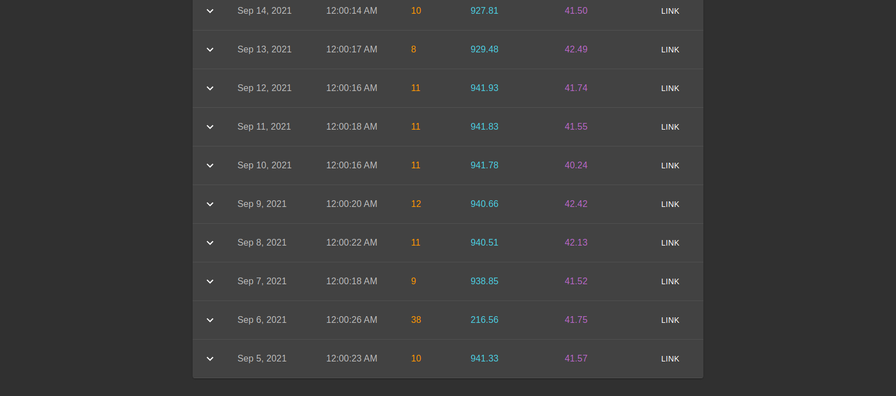Follow the LINK on Sep 12 row
The height and width of the screenshot is (396, 896).
(670, 88)
